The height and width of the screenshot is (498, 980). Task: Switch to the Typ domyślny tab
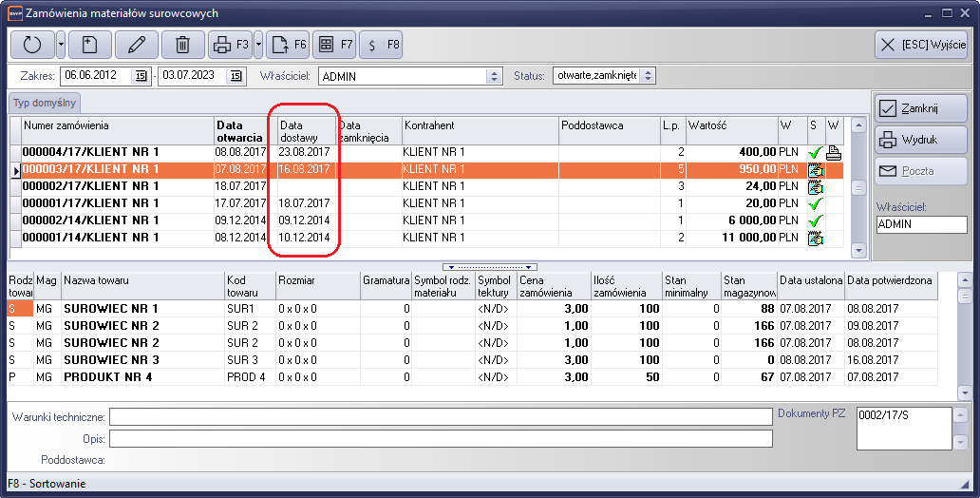point(44,103)
